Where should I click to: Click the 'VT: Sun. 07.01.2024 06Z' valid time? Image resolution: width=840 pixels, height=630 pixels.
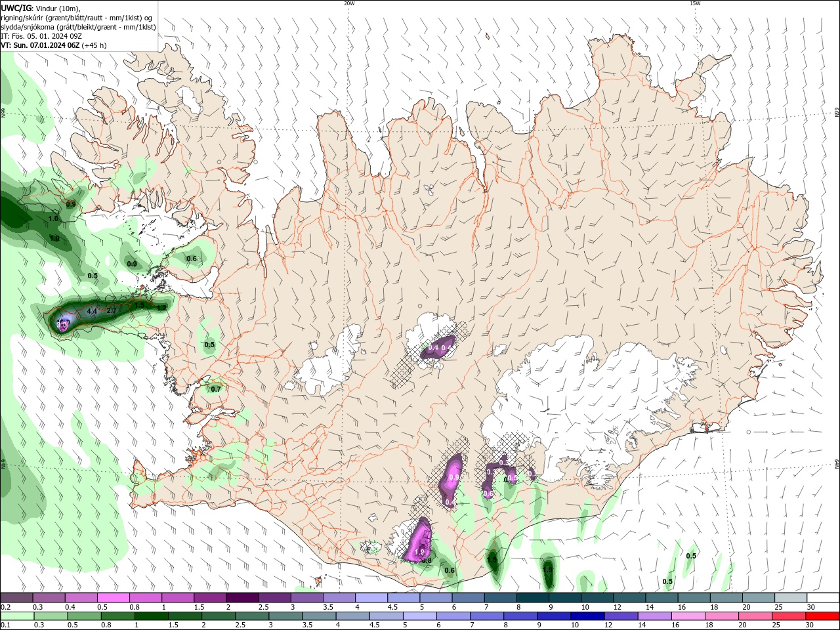click(x=41, y=45)
